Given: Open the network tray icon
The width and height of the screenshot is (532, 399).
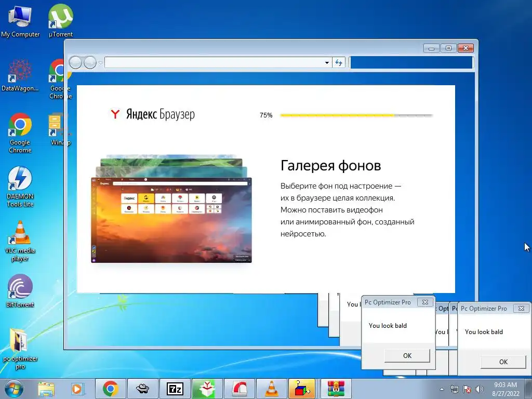Looking at the screenshot, I should [x=454, y=389].
